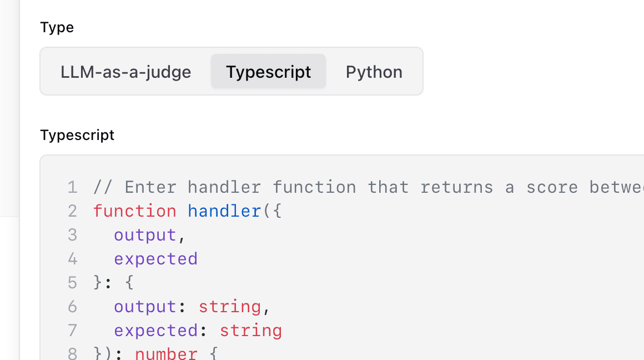The height and width of the screenshot is (360, 644).
Task: Click the Type field label
Action: coord(57,27)
